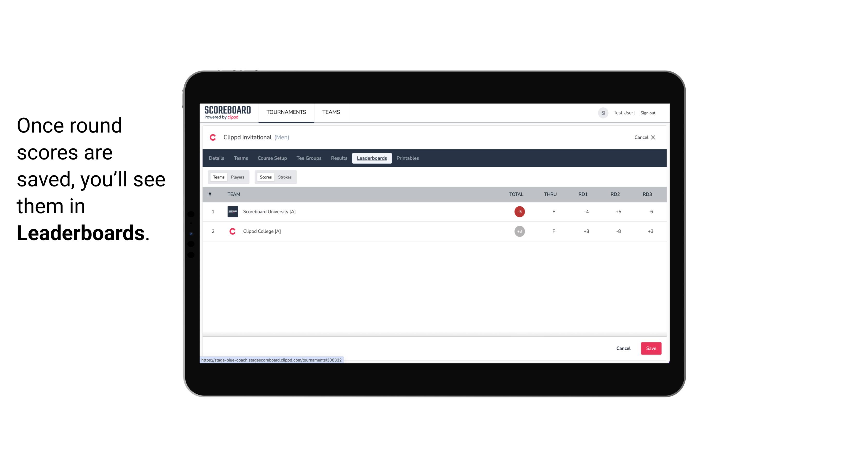Click the Scores filter button
This screenshot has height=467, width=868.
(265, 177)
